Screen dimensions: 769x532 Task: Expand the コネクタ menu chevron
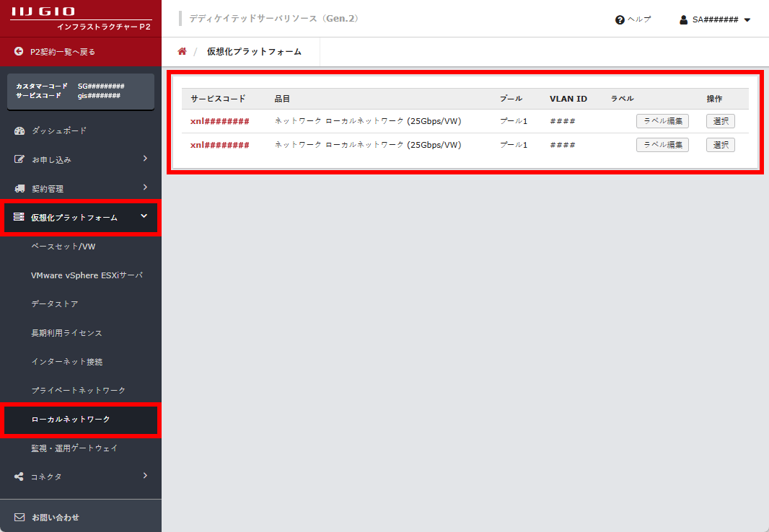click(145, 476)
